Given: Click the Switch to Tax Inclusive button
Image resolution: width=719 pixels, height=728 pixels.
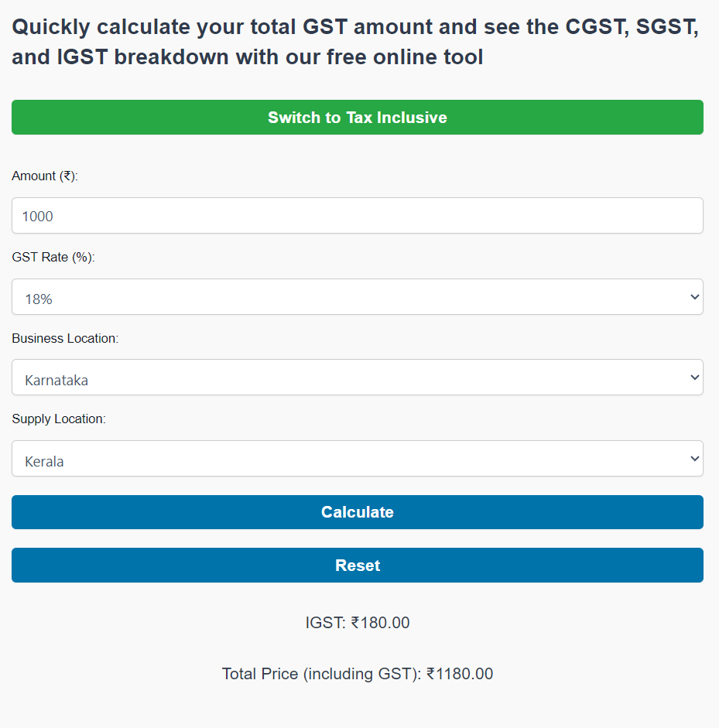Looking at the screenshot, I should [x=357, y=117].
